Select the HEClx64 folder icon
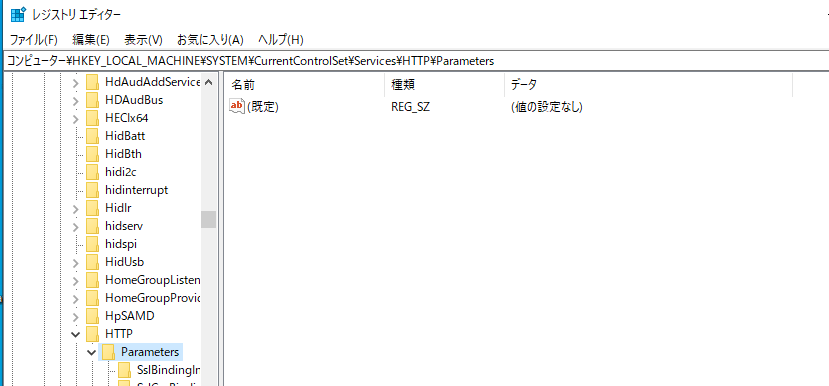Viewport: 829px width, 386px height. tap(93, 118)
